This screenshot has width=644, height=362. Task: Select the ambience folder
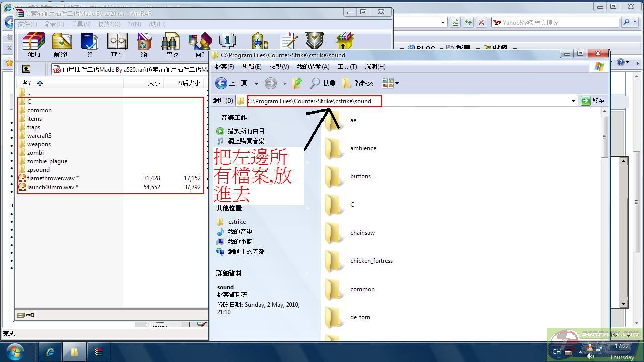[x=363, y=148]
